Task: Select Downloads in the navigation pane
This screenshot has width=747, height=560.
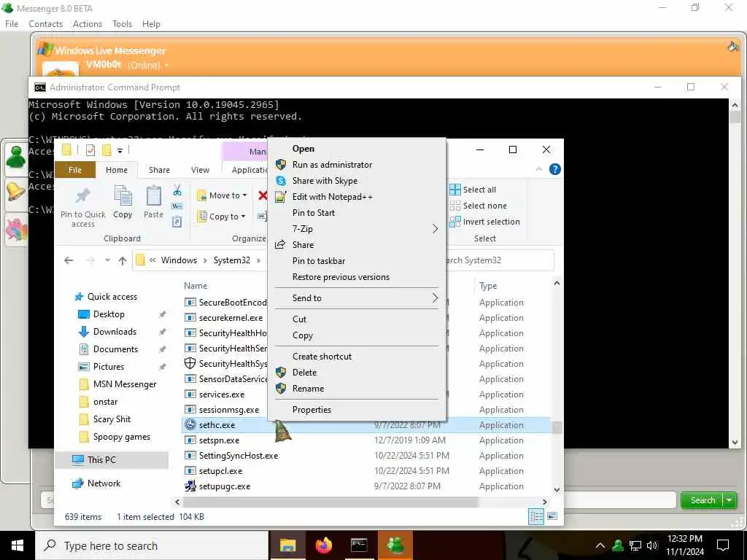Action: point(115,332)
